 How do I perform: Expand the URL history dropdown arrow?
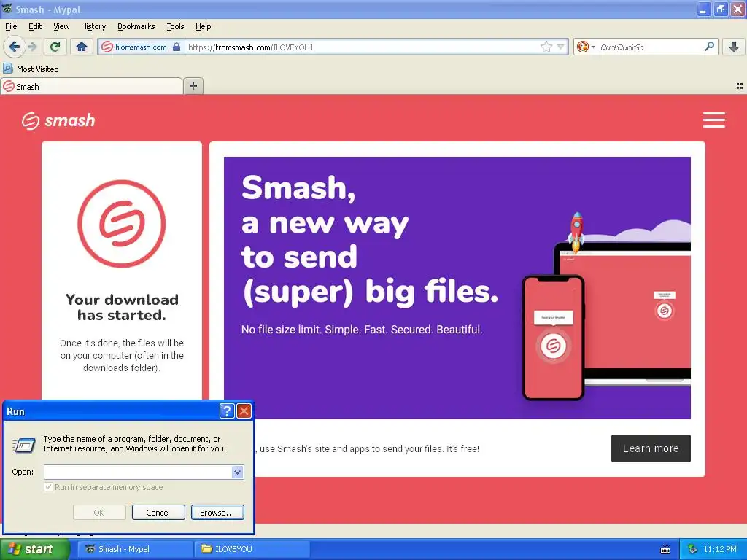click(x=561, y=47)
